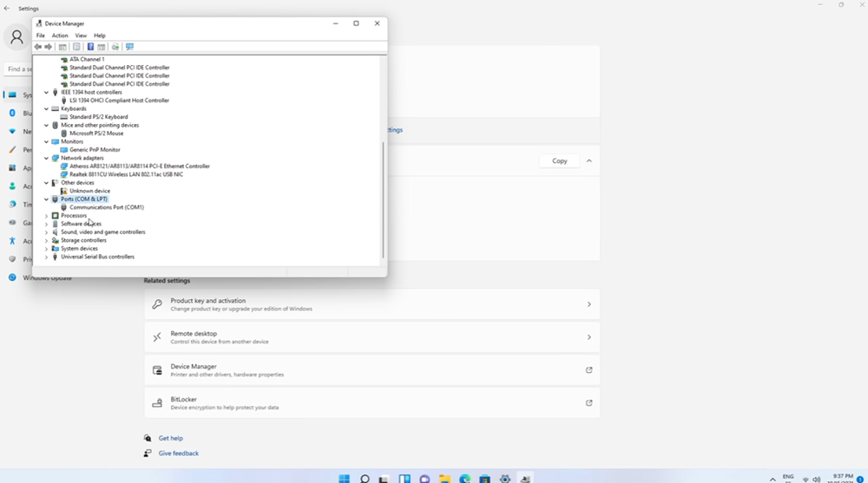
Task: Open Microsoft Store from taskbar
Action: [485, 479]
